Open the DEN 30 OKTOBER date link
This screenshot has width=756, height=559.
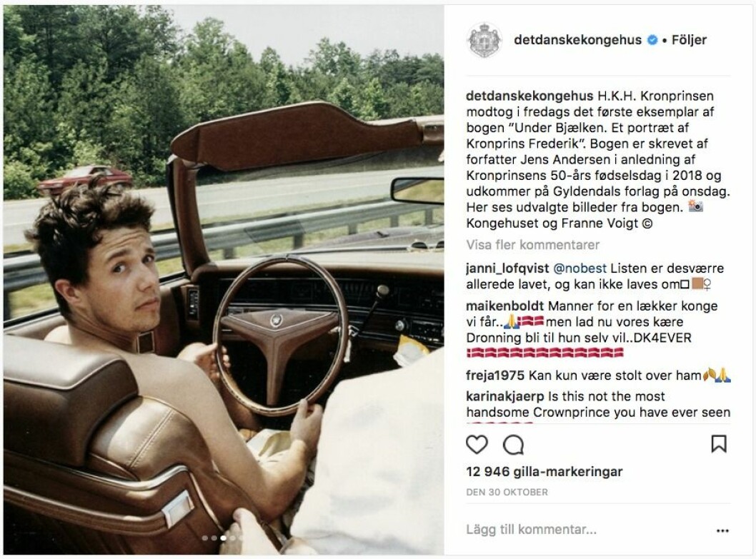pos(507,492)
